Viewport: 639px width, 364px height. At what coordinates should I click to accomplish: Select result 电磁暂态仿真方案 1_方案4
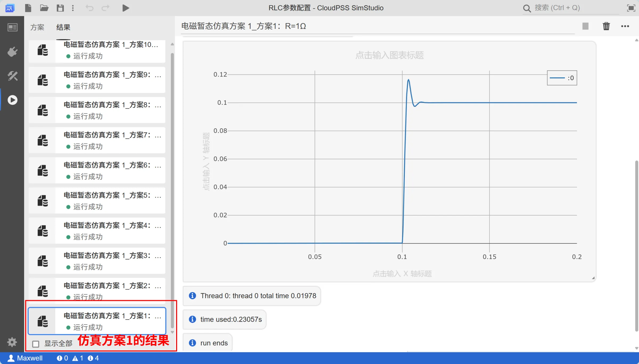(97, 231)
